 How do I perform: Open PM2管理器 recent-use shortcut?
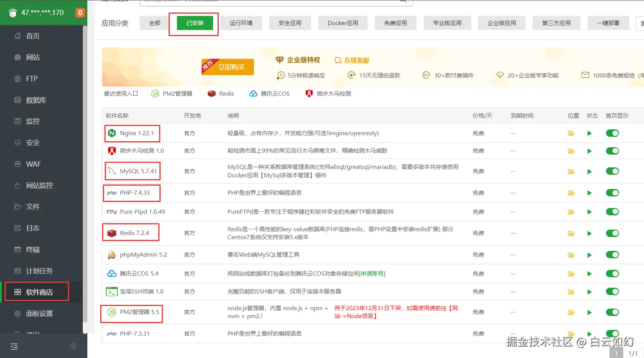point(172,93)
